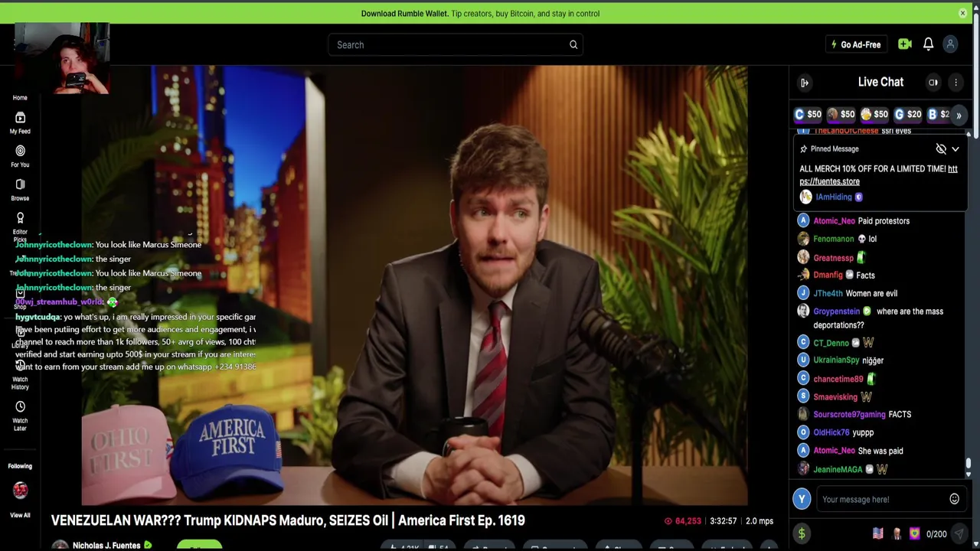Close the Rumble Wallet banner
The height and width of the screenshot is (551, 980).
pos(962,13)
